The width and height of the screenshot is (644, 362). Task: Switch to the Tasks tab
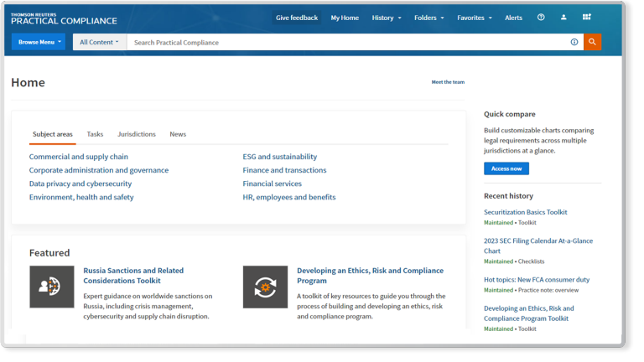point(95,134)
